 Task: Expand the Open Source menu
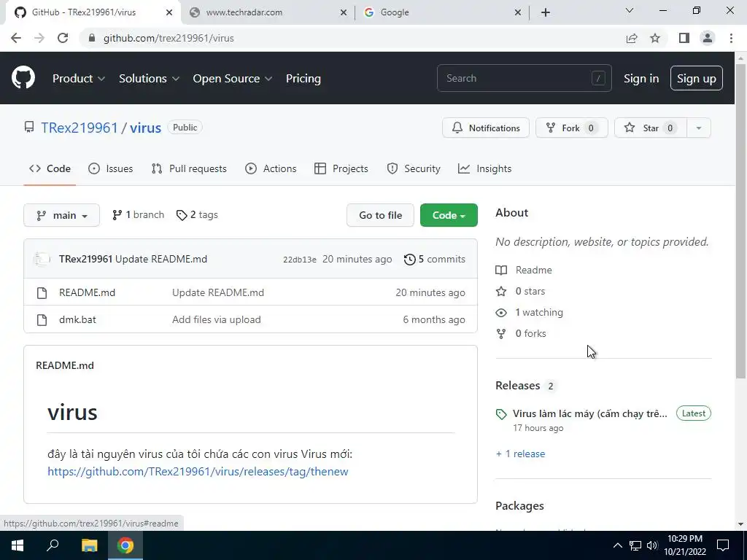pyautogui.click(x=233, y=79)
